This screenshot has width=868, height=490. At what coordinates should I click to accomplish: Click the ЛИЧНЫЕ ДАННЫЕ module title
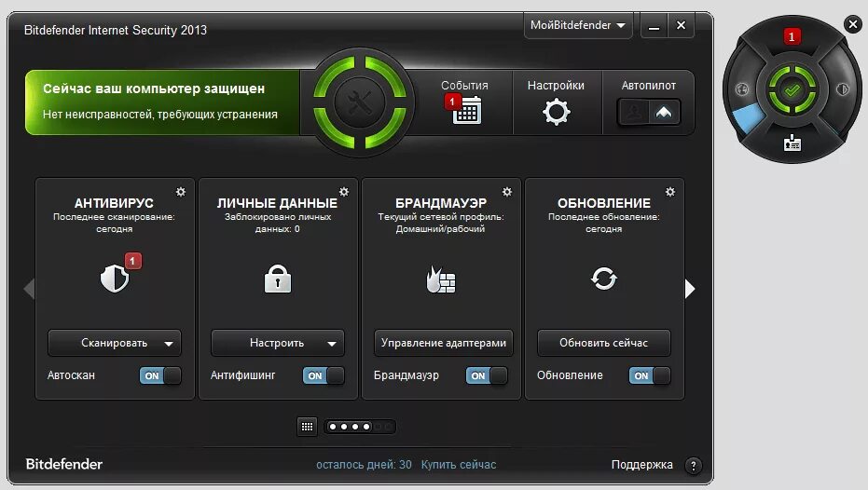pyautogui.click(x=277, y=203)
